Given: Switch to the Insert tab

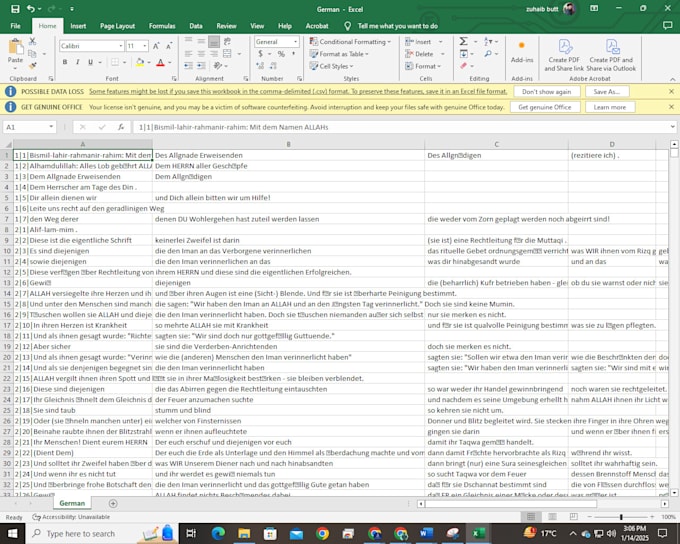Looking at the screenshot, I should pos(78,26).
